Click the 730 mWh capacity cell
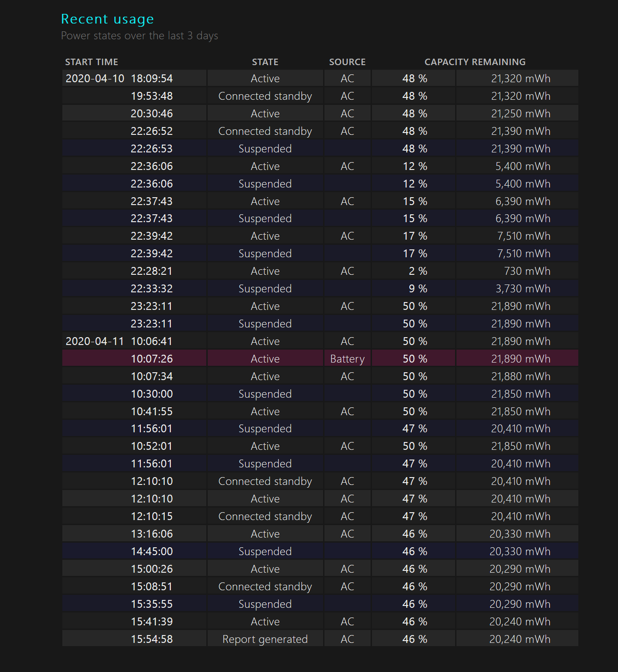 [517, 271]
